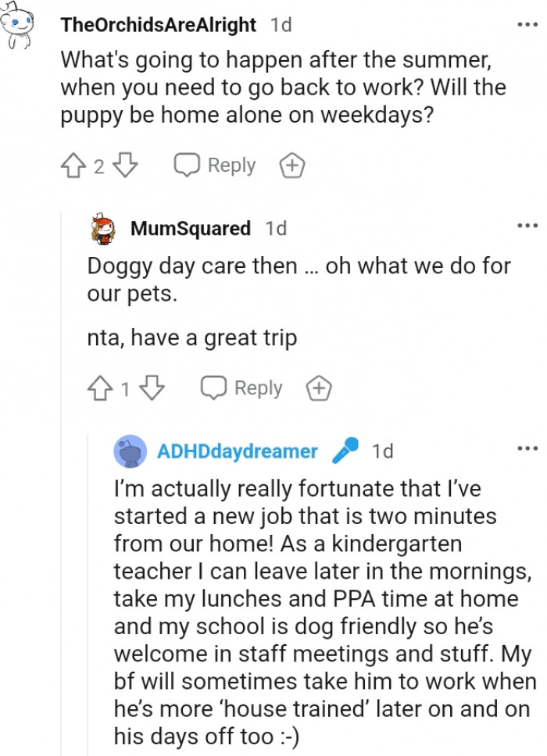The width and height of the screenshot is (547, 756).
Task: Reply to TheOrchidsAreAlright's comment
Action: pyautogui.click(x=215, y=165)
